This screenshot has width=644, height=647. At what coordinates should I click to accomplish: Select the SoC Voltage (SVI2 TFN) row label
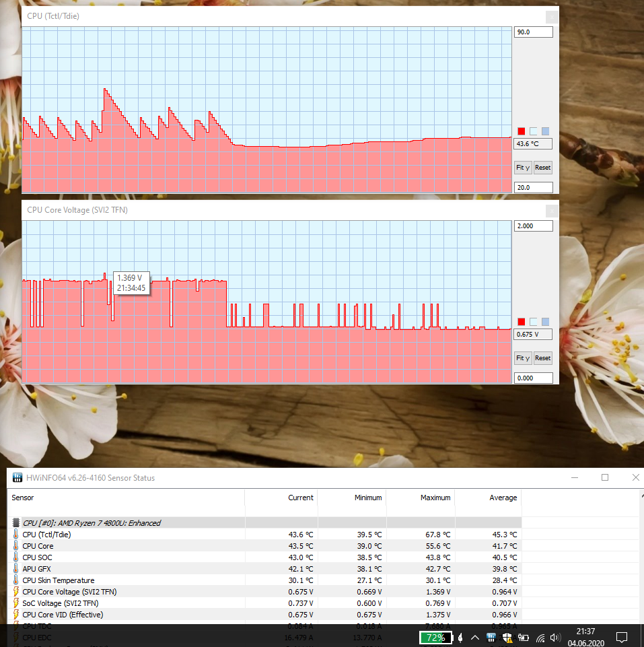click(x=61, y=603)
